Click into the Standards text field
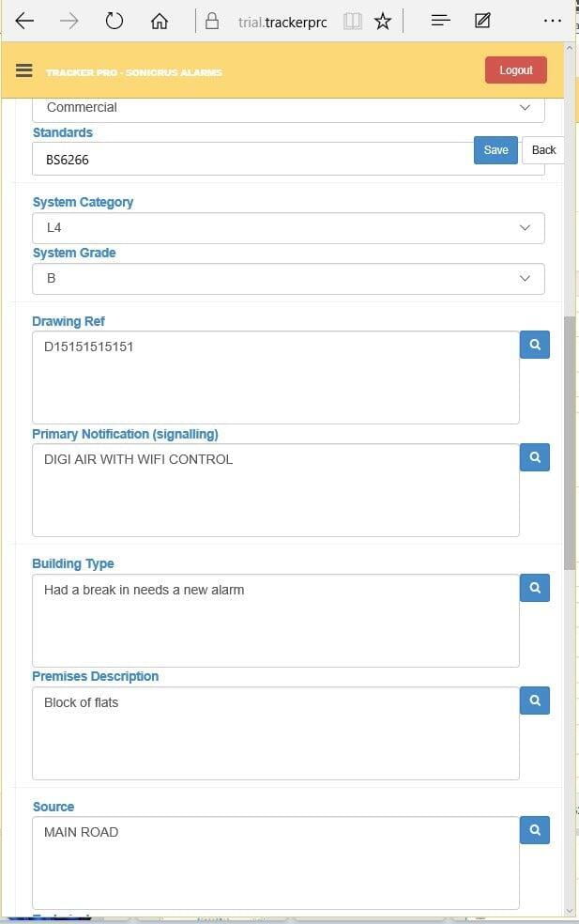 pos(253,160)
